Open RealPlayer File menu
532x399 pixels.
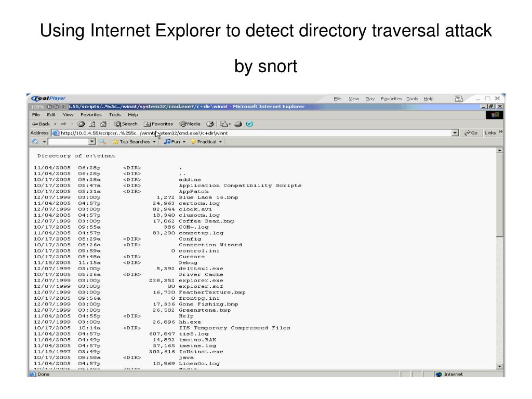pos(337,99)
